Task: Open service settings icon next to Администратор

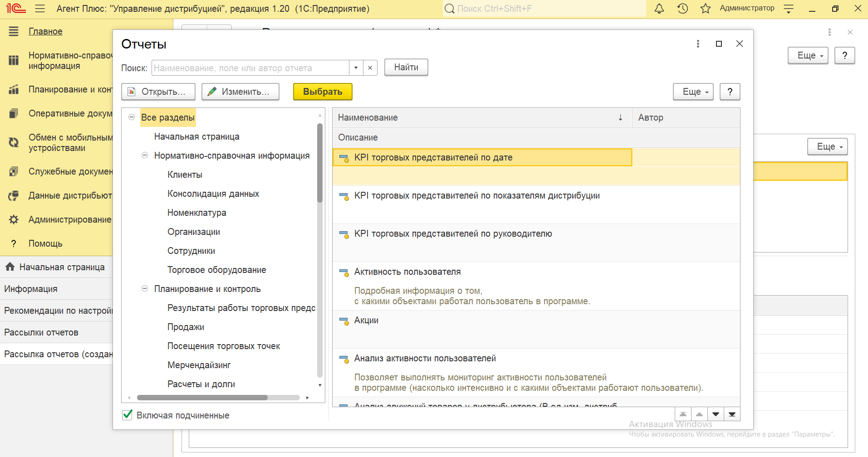Action: (789, 9)
